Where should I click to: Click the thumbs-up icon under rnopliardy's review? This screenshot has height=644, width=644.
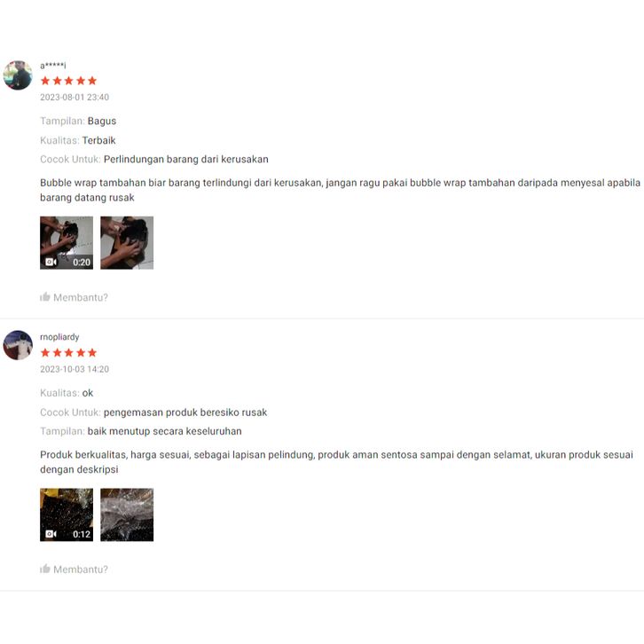coord(44,569)
